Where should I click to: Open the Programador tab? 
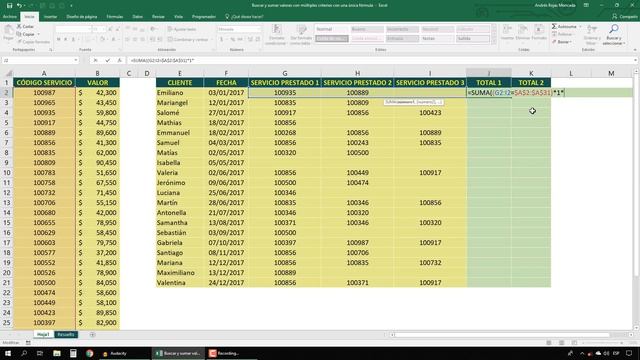click(204, 17)
